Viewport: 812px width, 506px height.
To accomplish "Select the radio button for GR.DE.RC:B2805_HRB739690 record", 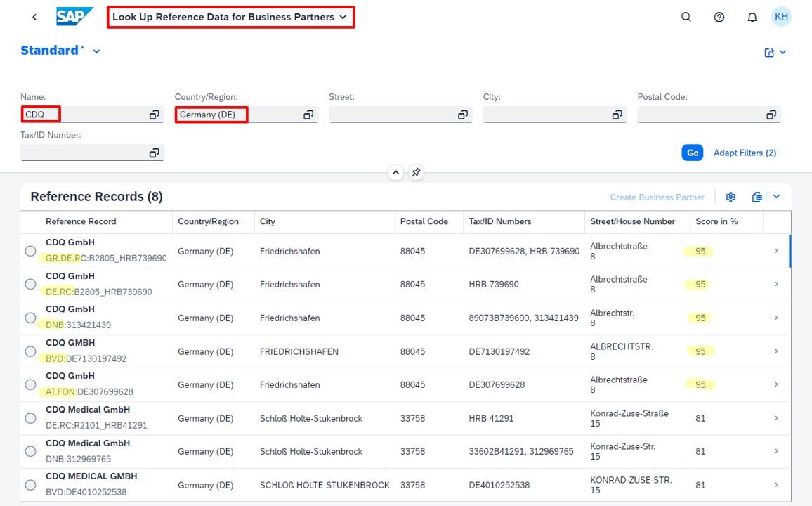I will pos(30,251).
